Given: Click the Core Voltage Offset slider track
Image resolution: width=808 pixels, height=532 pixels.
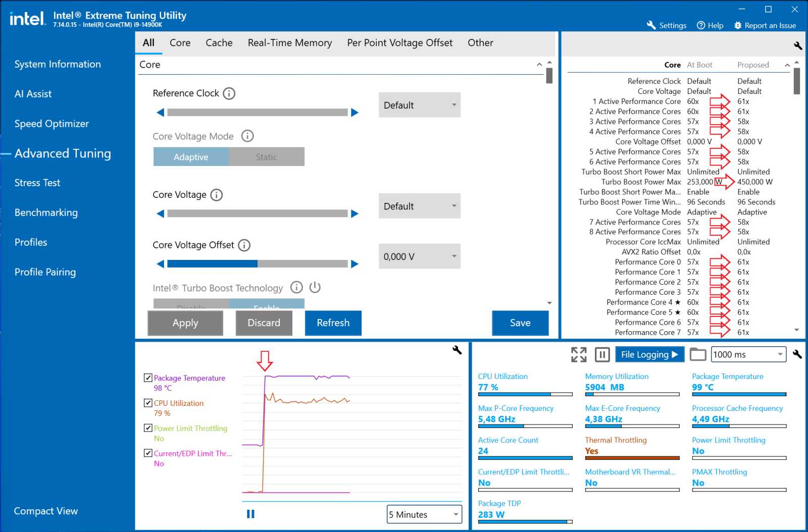Looking at the screenshot, I should [x=258, y=264].
